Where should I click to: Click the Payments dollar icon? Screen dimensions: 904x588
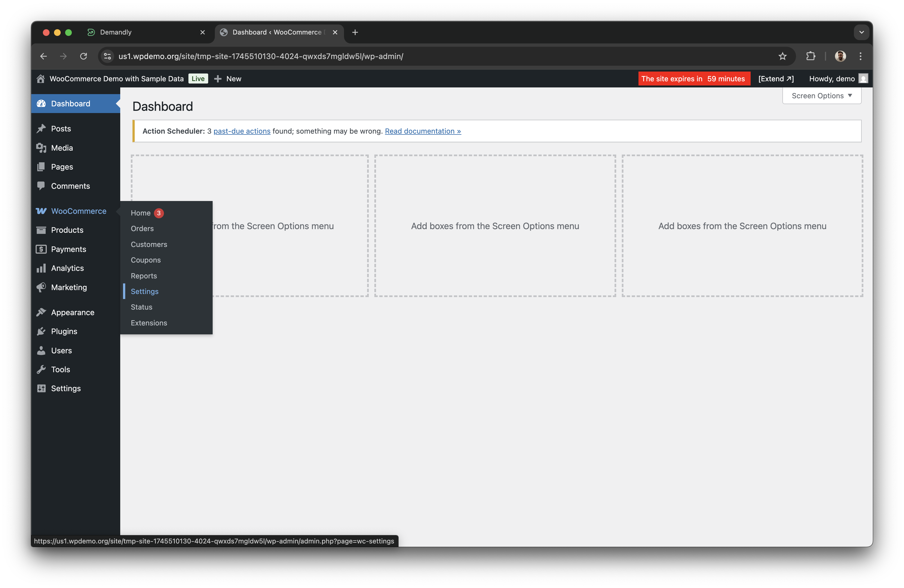tap(41, 249)
